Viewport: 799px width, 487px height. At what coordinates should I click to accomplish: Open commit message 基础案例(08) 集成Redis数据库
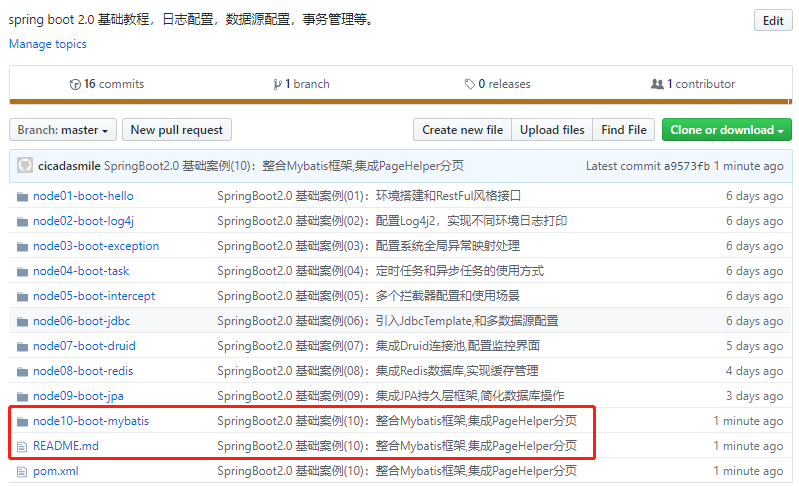click(x=378, y=371)
